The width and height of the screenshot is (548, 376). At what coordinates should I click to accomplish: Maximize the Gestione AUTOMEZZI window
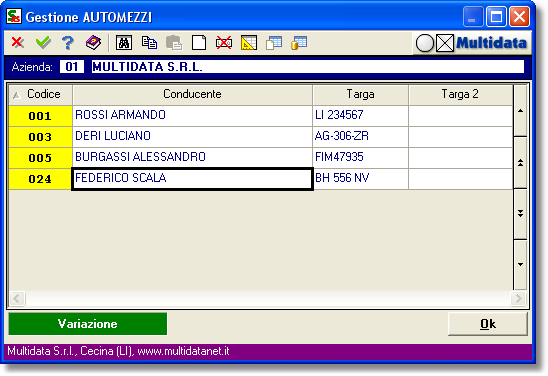click(496, 16)
